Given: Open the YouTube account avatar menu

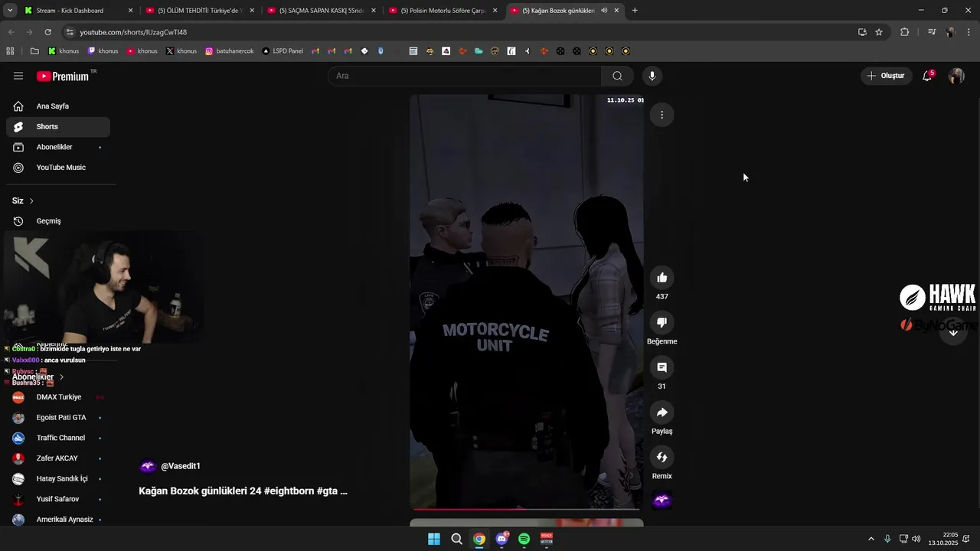Looking at the screenshot, I should tap(955, 76).
